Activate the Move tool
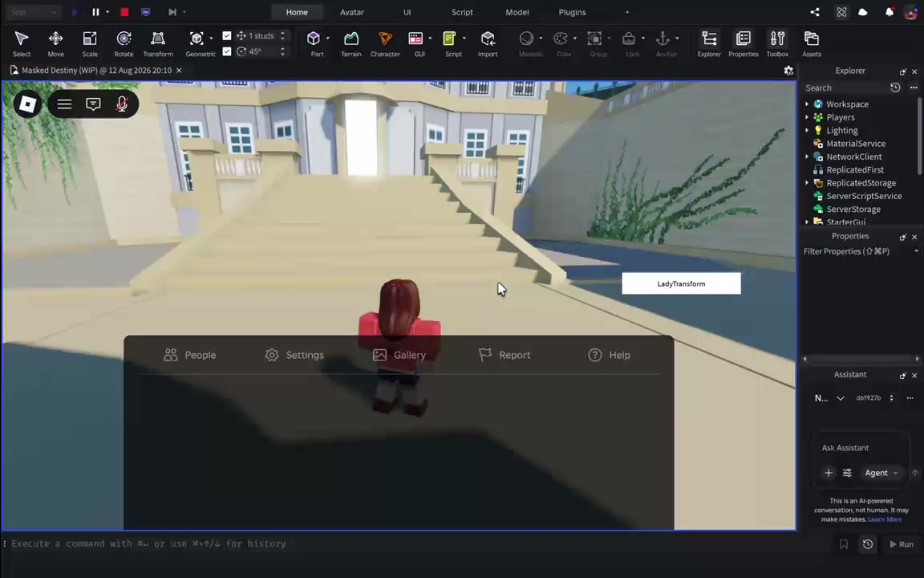 point(55,43)
